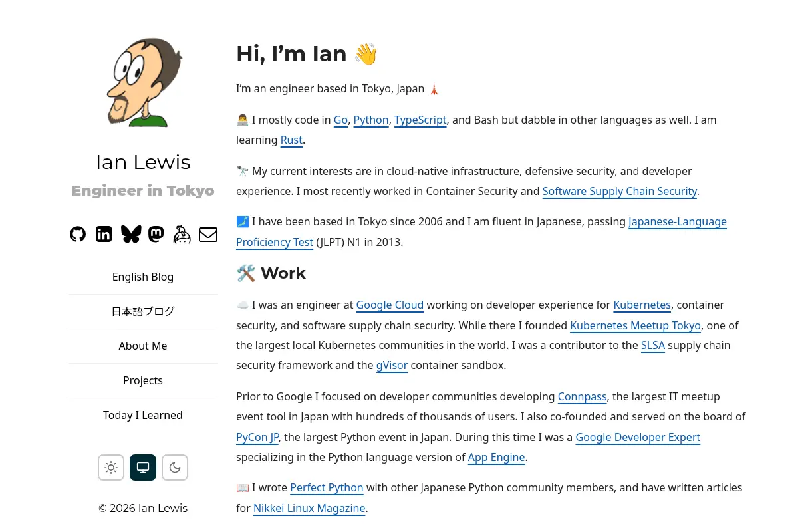
Task: Open the Rust link
Action: [291, 140]
